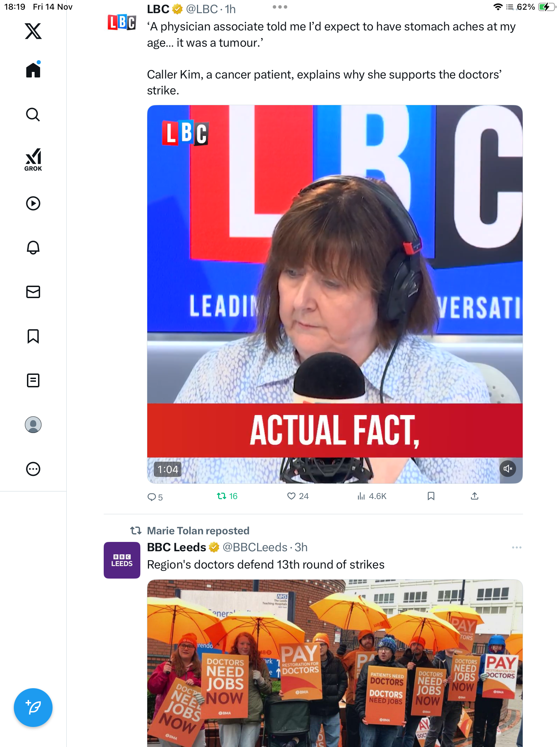Open the Search page

[x=33, y=115]
